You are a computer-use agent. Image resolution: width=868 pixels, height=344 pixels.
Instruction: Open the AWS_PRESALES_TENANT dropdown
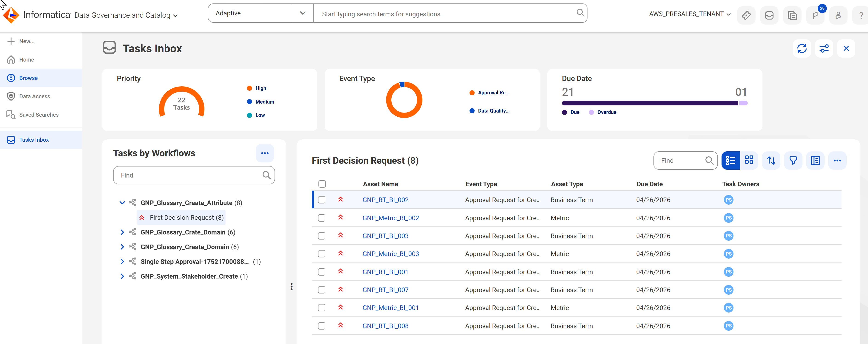point(690,14)
